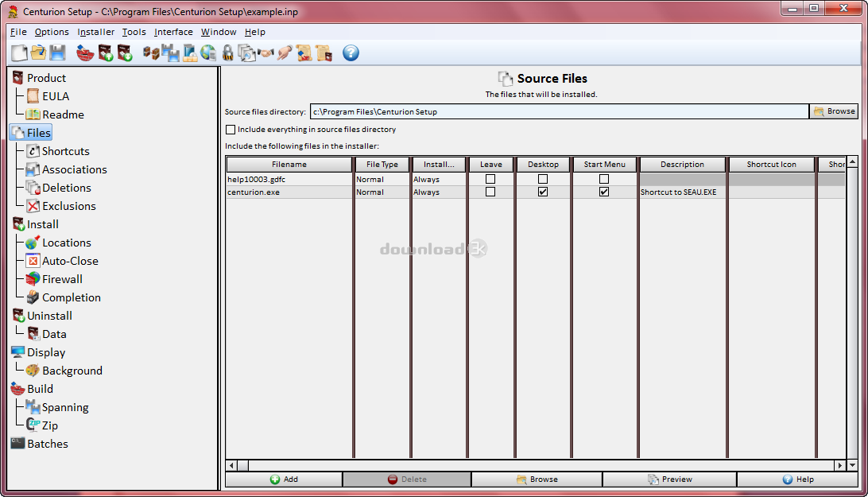Open Zip under Build
868x497 pixels.
tap(42, 425)
